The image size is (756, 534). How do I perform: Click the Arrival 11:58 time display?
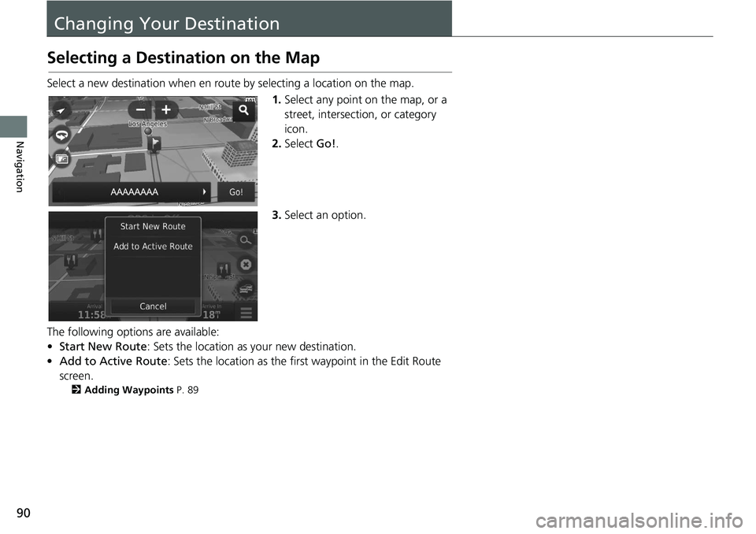tap(91, 311)
